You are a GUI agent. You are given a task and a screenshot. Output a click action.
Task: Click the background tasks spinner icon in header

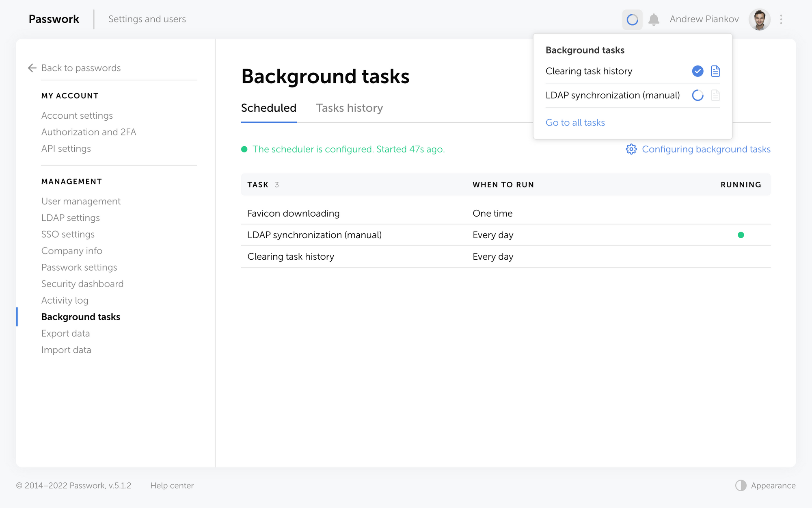[x=632, y=20]
